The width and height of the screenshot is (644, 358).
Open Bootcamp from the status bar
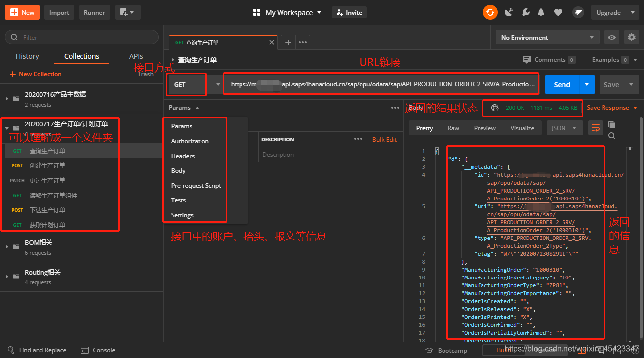pyautogui.click(x=447, y=350)
